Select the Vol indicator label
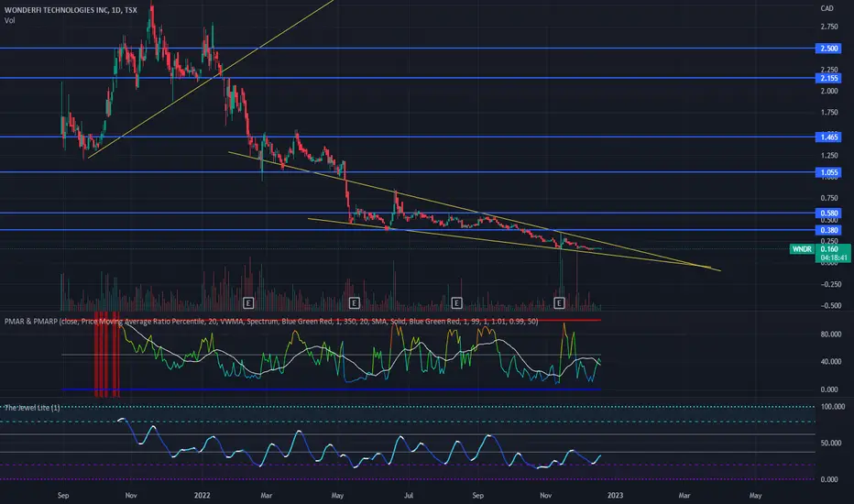854x504 pixels. 10,21
